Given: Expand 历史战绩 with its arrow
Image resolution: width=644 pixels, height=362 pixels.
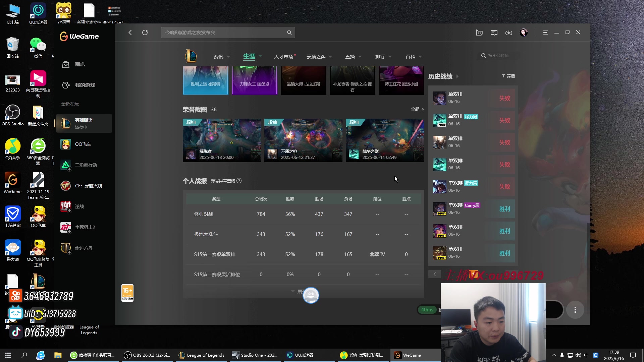Looking at the screenshot, I should (457, 76).
